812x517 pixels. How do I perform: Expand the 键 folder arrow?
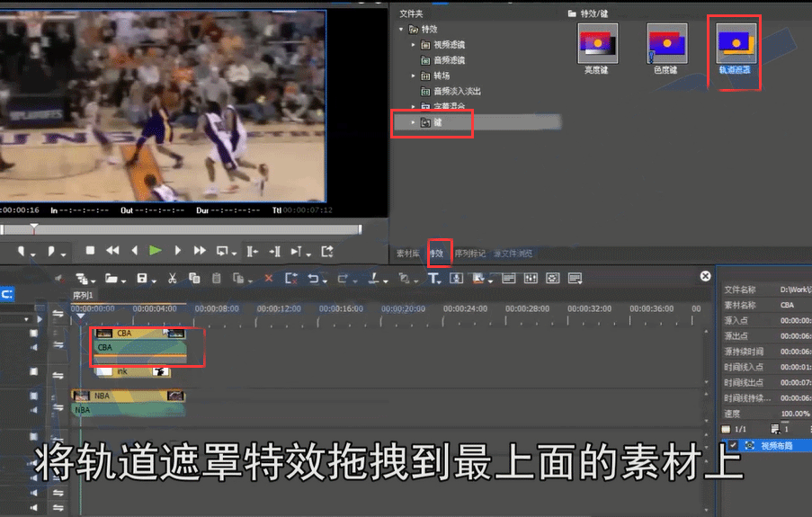pos(414,123)
